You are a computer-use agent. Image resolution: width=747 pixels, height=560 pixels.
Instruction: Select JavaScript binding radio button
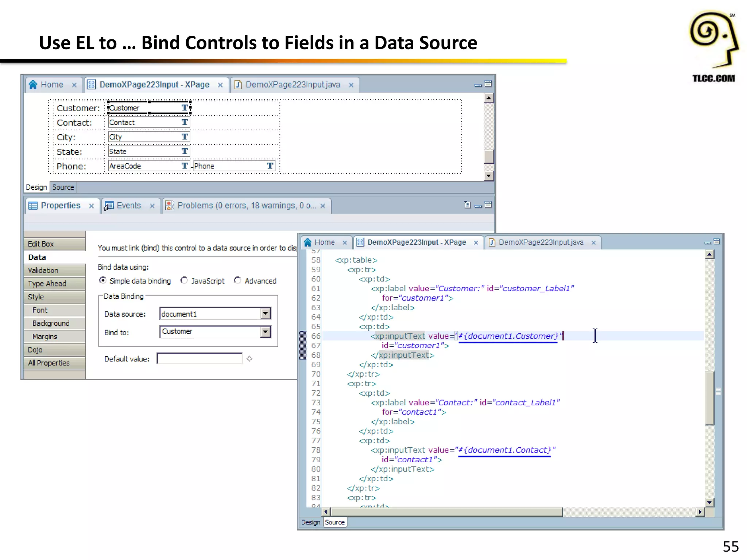pos(184,280)
